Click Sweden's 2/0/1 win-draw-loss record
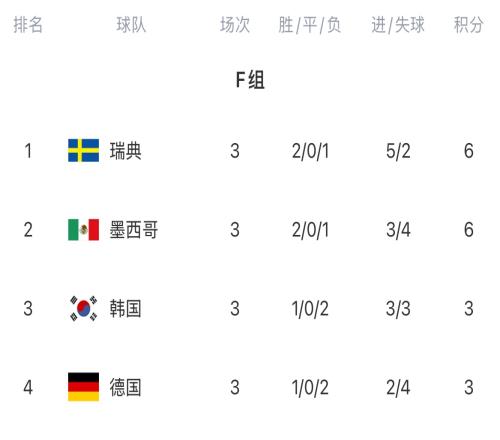 point(310,151)
